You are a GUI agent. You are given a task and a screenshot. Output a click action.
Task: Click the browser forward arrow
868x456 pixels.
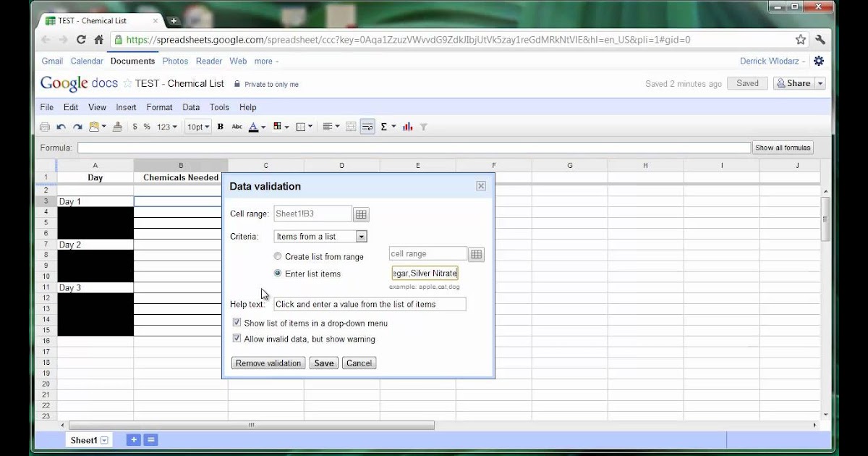(x=63, y=40)
